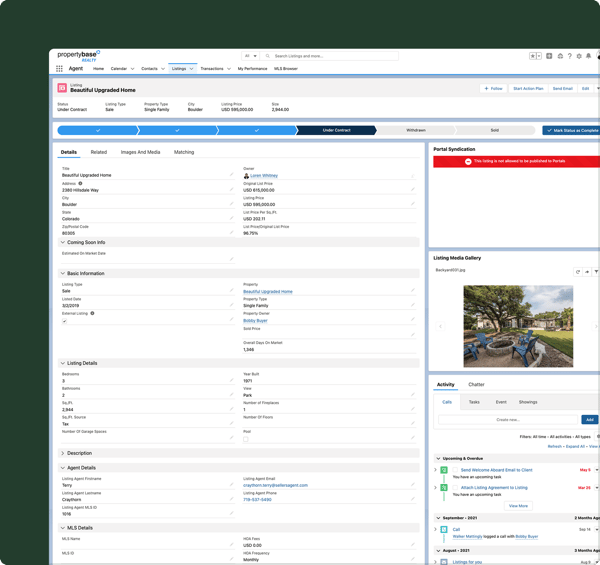Click the Follow button
The width and height of the screenshot is (600, 565).
point(493,88)
